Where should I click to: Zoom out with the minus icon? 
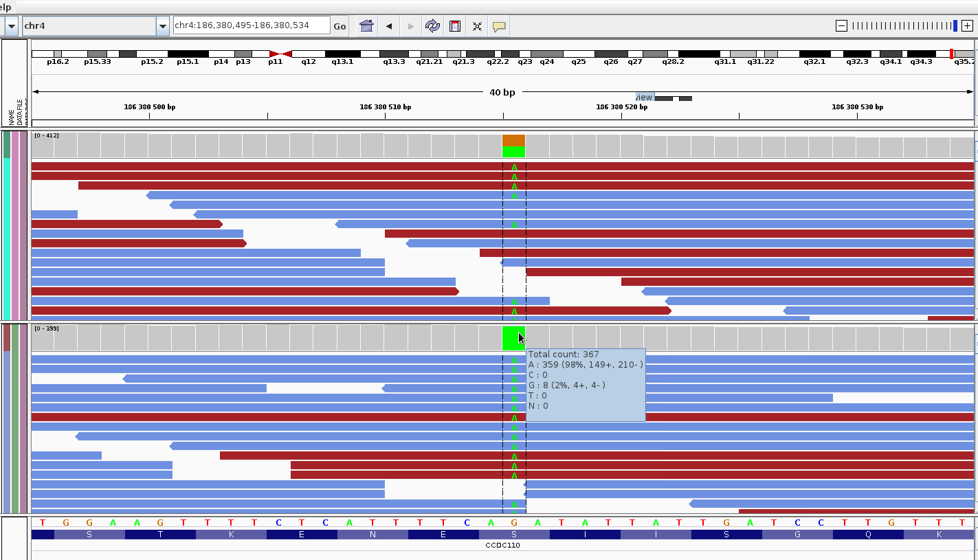pos(841,25)
